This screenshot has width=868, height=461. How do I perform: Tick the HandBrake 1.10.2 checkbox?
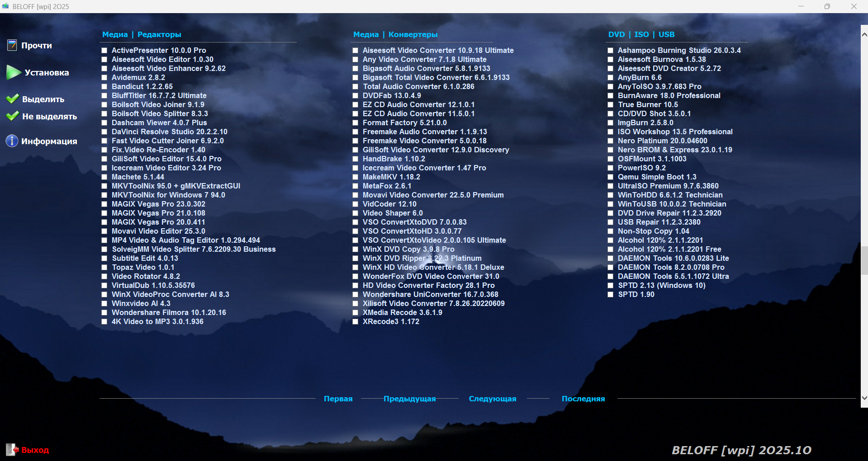click(x=356, y=159)
